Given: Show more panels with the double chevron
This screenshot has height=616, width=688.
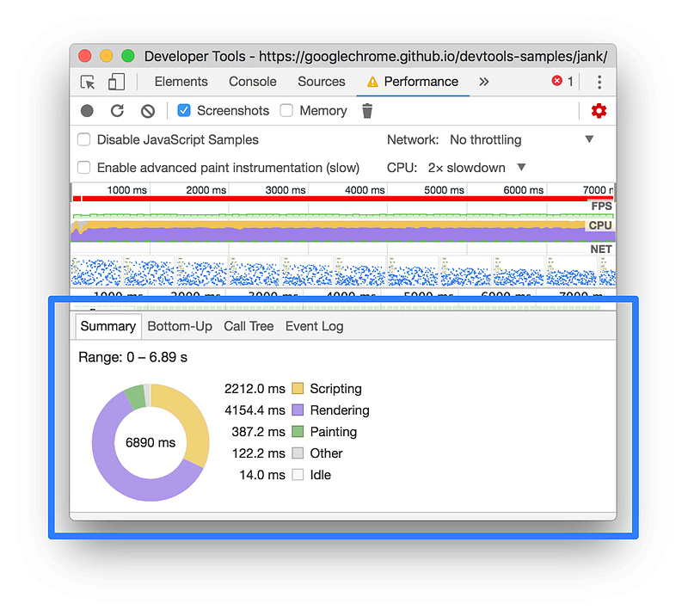Looking at the screenshot, I should click(x=483, y=82).
